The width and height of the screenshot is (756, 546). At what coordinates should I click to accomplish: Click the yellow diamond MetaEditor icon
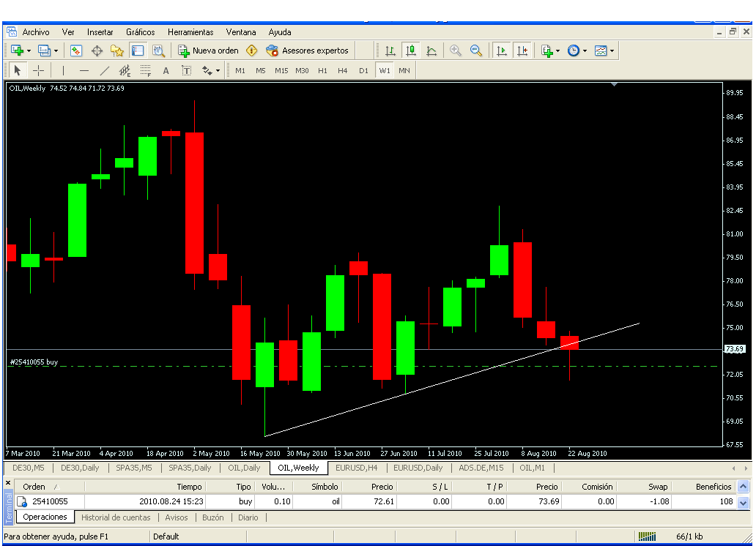tap(252, 50)
